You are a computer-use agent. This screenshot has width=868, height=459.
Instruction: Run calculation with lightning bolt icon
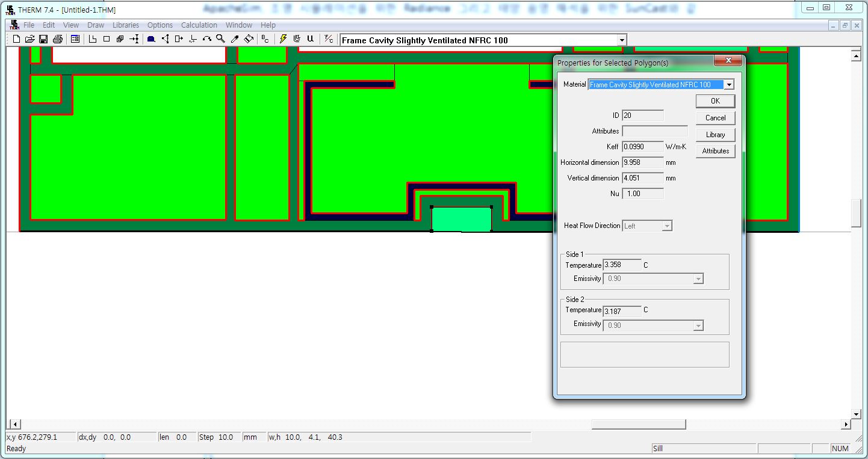(x=283, y=39)
